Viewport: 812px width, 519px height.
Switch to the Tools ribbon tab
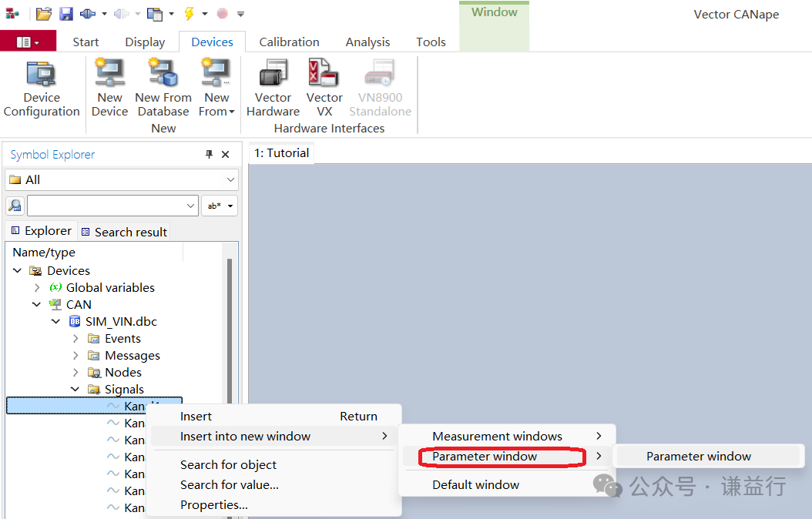(431, 42)
